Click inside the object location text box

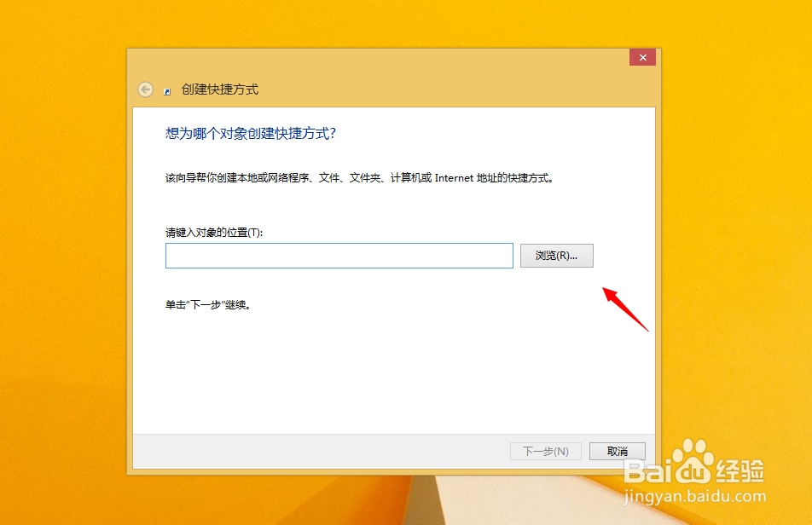point(339,256)
